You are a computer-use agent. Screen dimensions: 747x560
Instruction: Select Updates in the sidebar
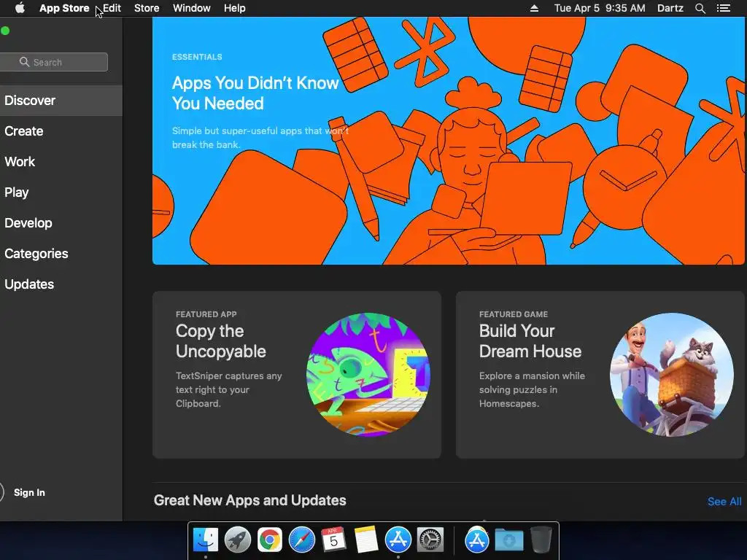coord(61,284)
